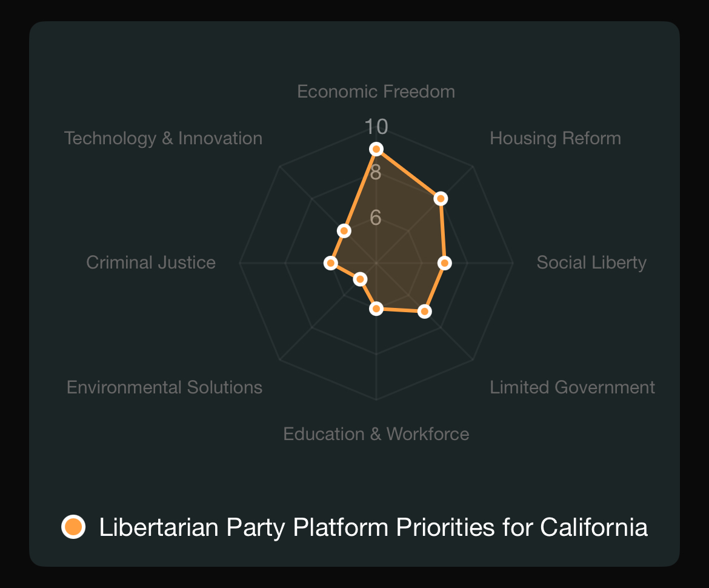This screenshot has height=588, width=709.
Task: Click the Housing Reform axis label
Action: (555, 138)
